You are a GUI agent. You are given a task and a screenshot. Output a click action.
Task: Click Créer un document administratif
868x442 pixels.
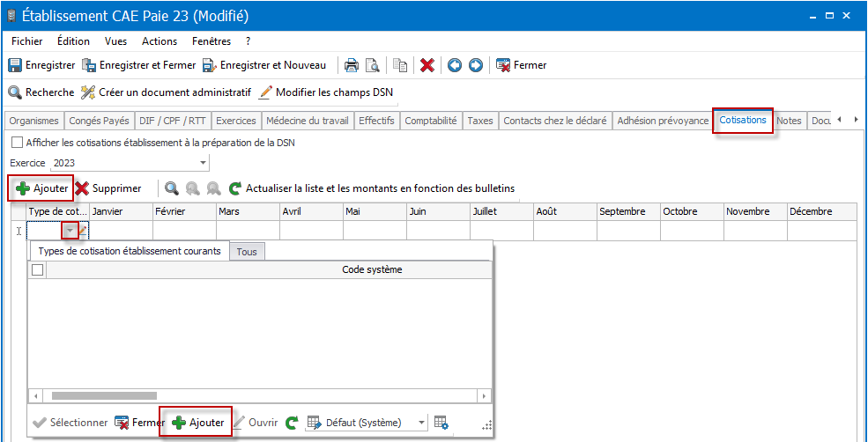(x=166, y=92)
